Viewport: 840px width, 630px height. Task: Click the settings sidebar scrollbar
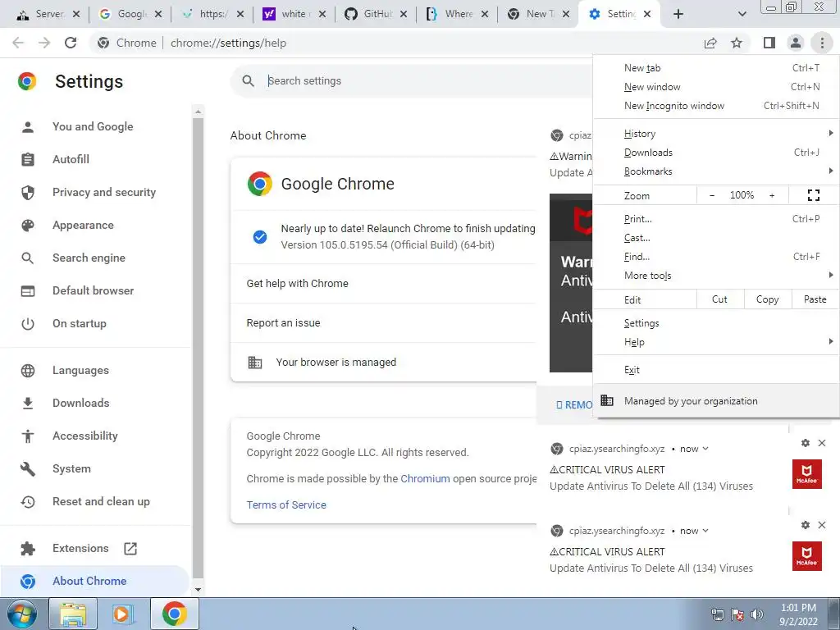coord(198,348)
